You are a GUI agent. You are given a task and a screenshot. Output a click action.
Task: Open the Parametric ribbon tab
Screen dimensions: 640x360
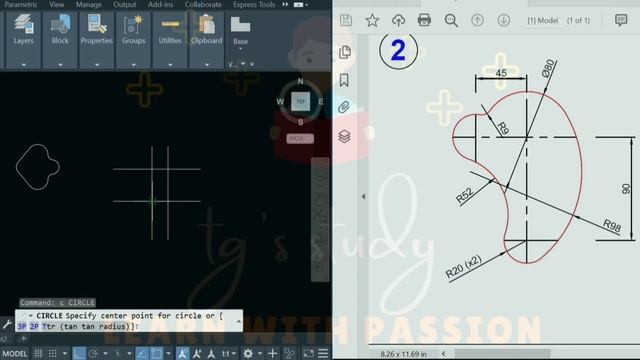pos(20,4)
